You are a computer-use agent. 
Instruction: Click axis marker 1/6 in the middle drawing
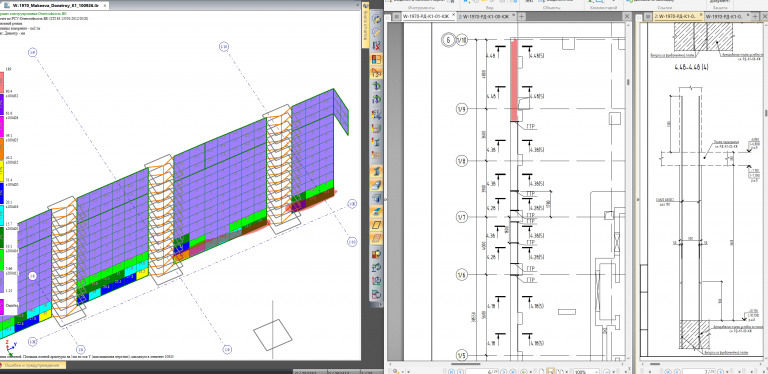[461, 274]
